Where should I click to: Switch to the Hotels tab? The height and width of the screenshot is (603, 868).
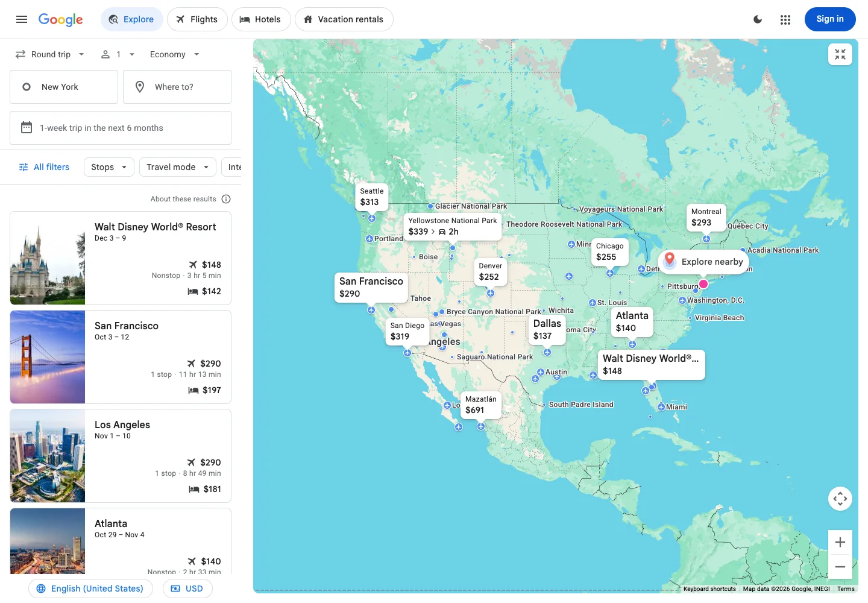coord(260,19)
